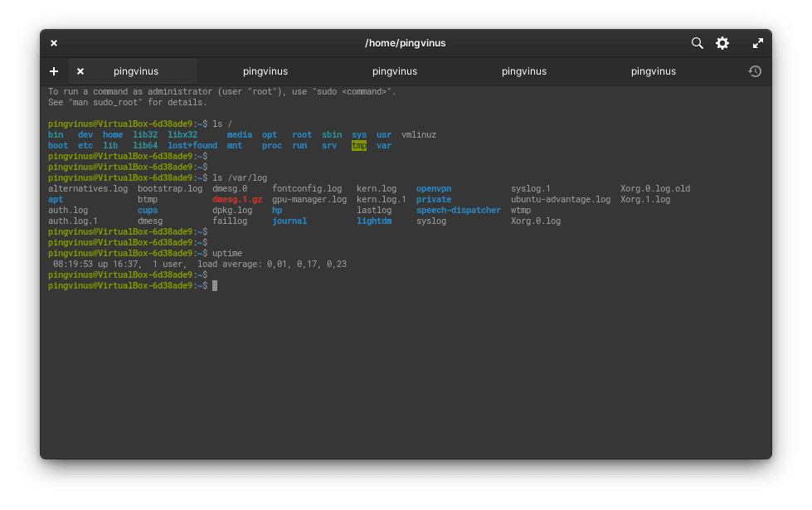Switch to the second pingvinus tab
The height and width of the screenshot is (510, 812).
[x=265, y=71]
